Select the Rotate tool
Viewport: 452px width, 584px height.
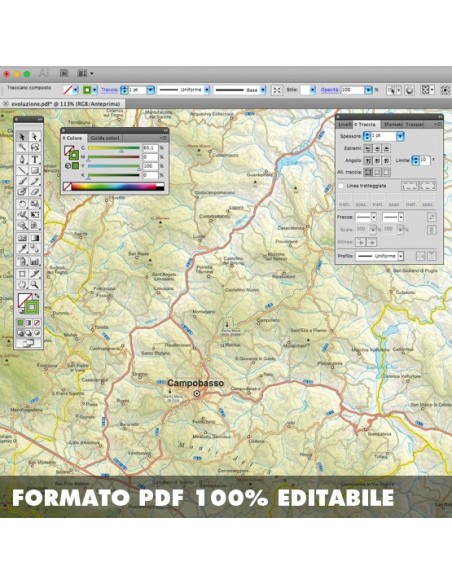click(22, 204)
